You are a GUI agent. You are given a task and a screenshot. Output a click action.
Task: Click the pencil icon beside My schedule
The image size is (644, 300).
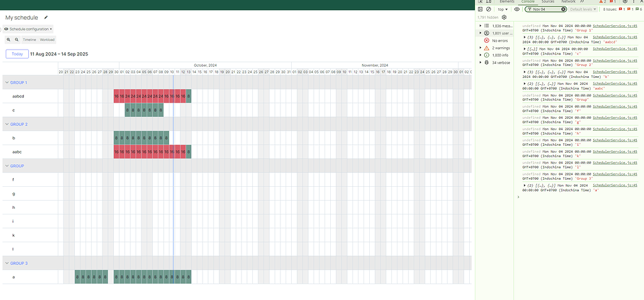(46, 18)
